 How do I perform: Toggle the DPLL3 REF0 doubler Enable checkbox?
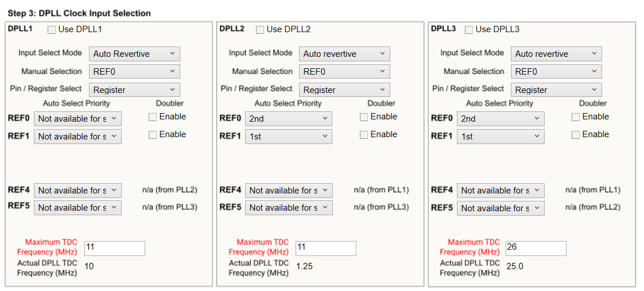coord(576,117)
